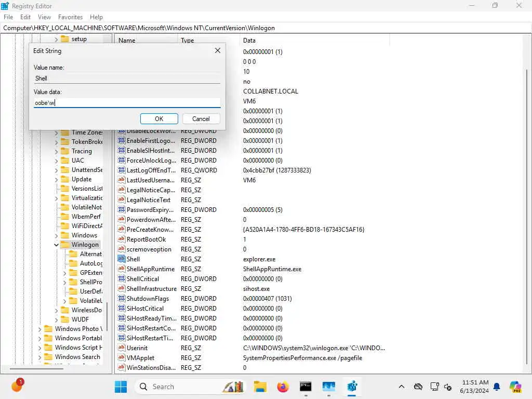Click the ShellCritical DWORD icon
The height and width of the screenshot is (399, 532).
pyautogui.click(x=121, y=278)
